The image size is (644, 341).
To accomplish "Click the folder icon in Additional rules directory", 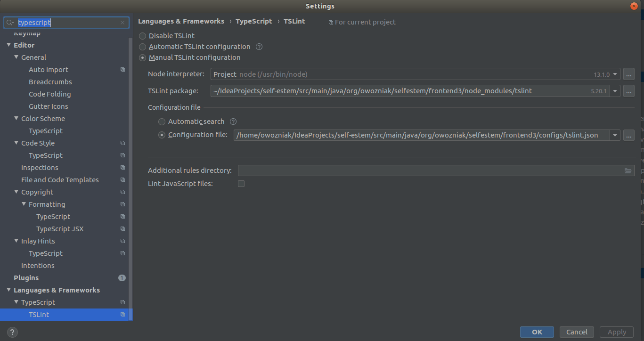I will point(628,170).
